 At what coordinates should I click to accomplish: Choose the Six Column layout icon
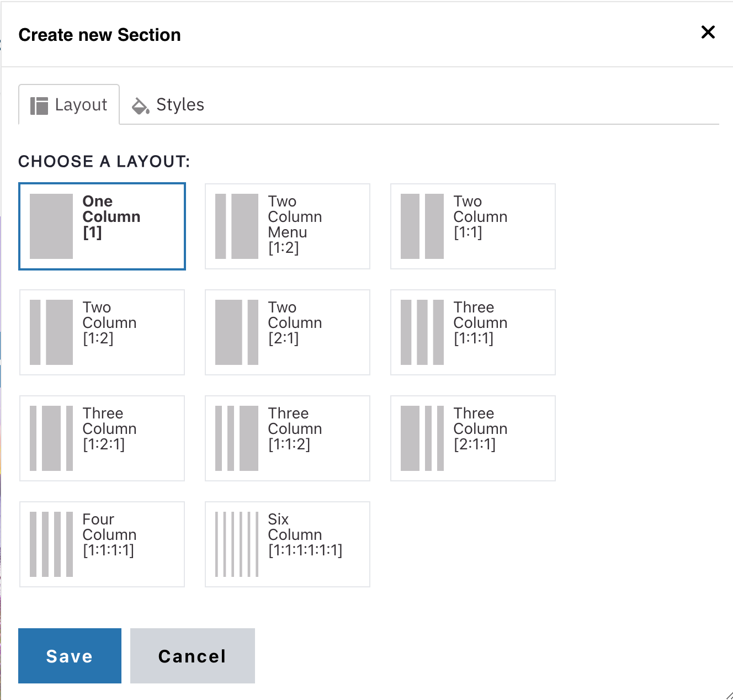tap(237, 544)
